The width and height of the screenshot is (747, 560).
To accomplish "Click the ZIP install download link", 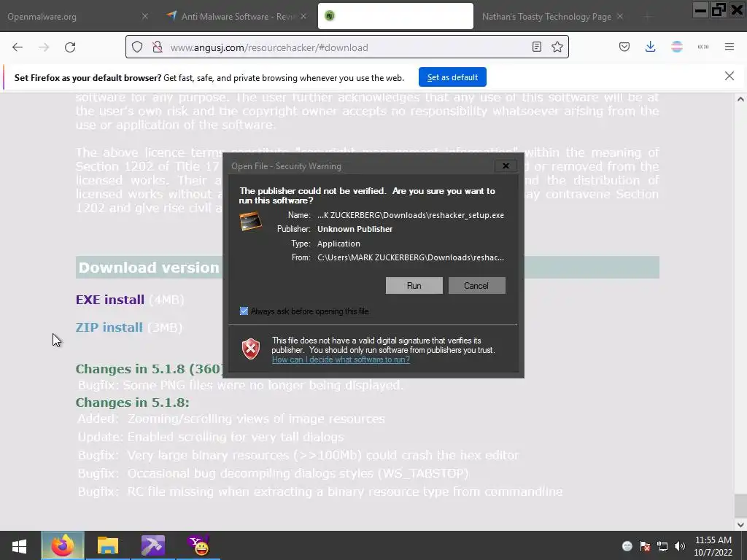I will click(109, 327).
